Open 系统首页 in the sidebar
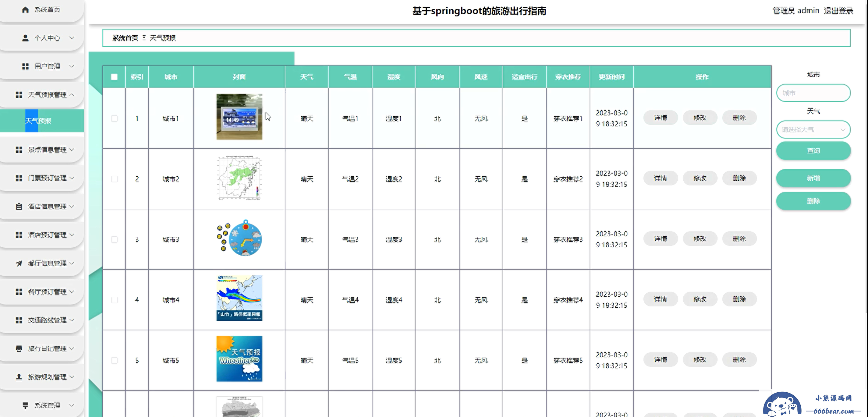The height and width of the screenshot is (417, 868). coord(42,10)
